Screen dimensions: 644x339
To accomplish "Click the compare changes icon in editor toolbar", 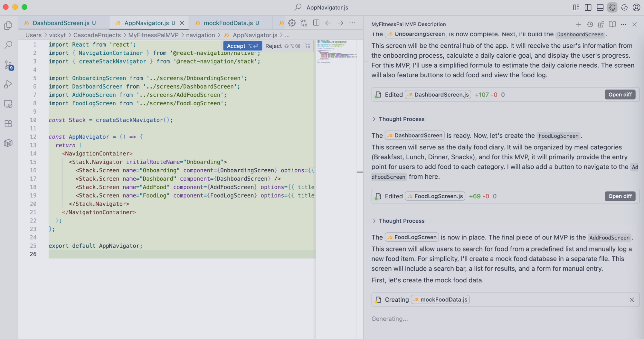I will [x=304, y=23].
